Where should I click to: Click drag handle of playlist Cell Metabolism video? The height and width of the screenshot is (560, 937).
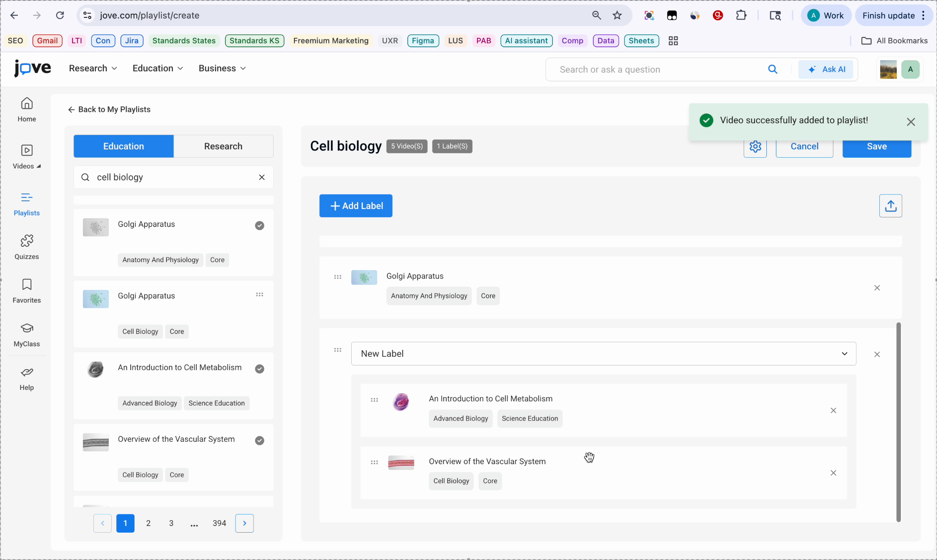374,400
